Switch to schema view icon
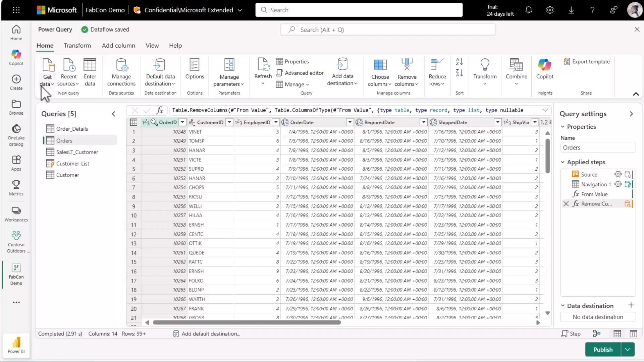Image resolution: width=644 pixels, height=362 pixels. coord(633,334)
